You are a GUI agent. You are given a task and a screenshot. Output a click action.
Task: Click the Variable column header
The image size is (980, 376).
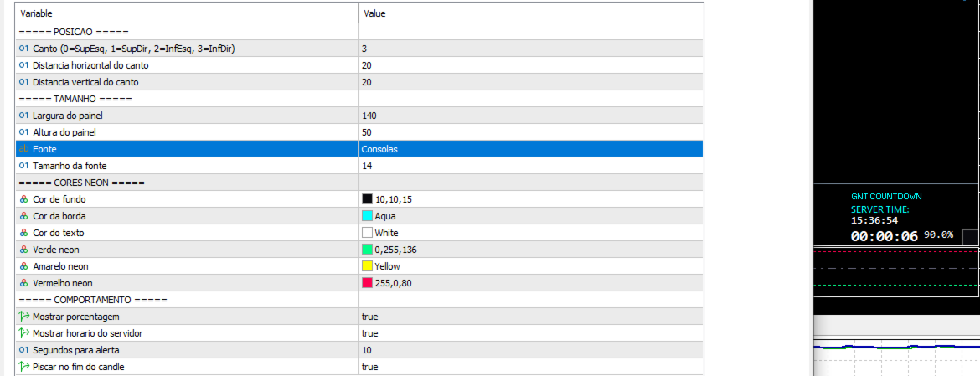[x=187, y=13]
